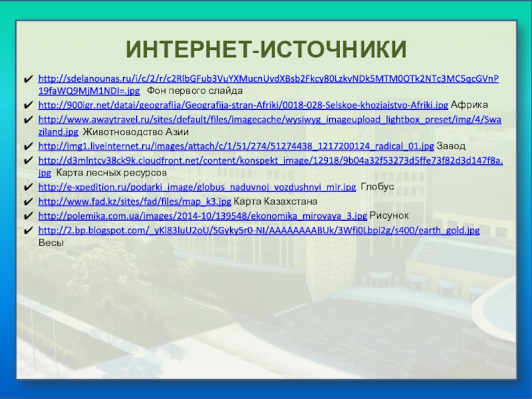The height and width of the screenshot is (399, 532).
Task: Click the caption Карта Казахстана
Action: (x=275, y=201)
